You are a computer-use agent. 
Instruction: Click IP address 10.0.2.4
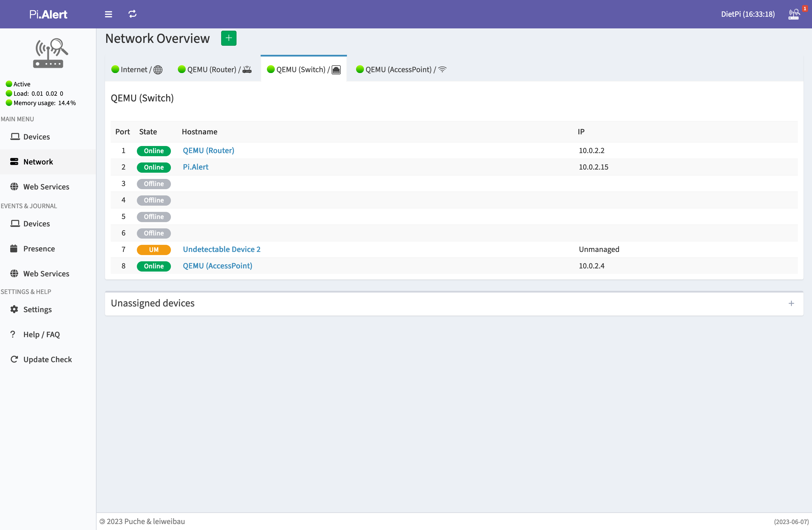(x=591, y=266)
